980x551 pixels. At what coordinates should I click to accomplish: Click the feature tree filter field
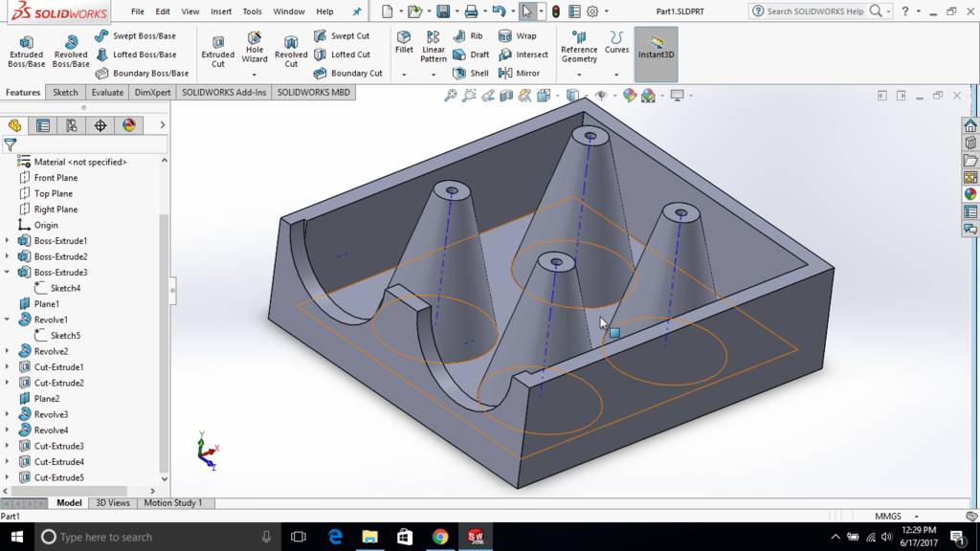[87, 145]
